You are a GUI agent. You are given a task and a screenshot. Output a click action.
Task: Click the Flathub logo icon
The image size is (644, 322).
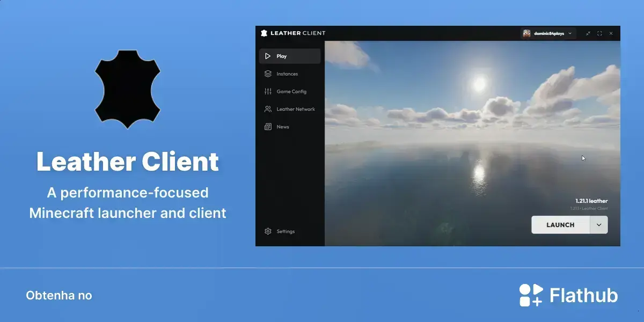pyautogui.click(x=531, y=295)
